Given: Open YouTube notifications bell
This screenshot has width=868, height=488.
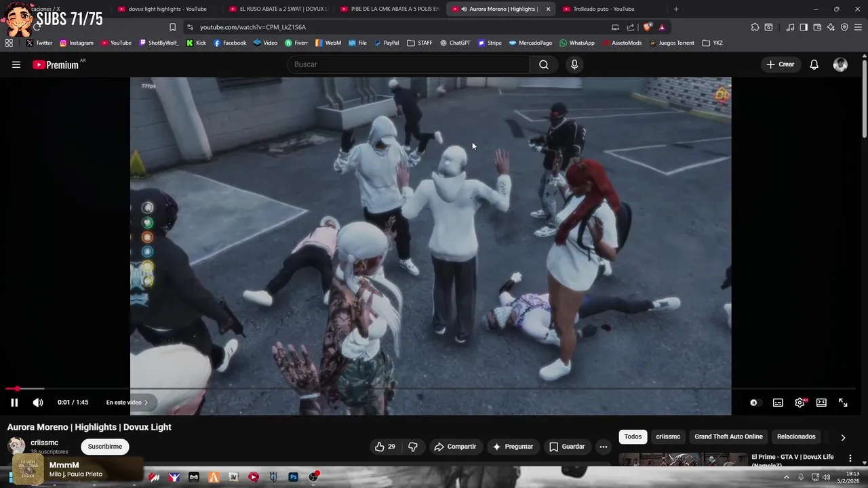Looking at the screenshot, I should click(x=814, y=64).
